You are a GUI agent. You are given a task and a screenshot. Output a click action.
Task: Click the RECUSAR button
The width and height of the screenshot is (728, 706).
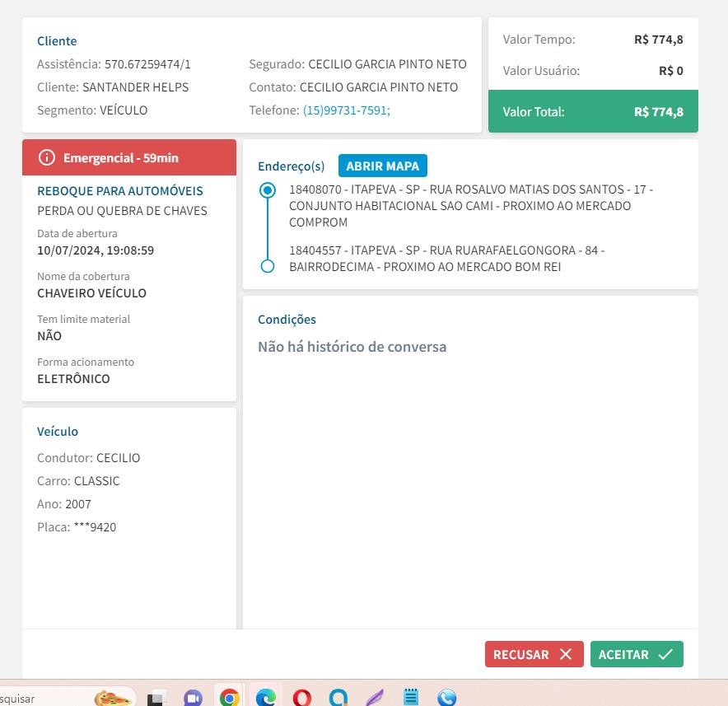(x=534, y=654)
